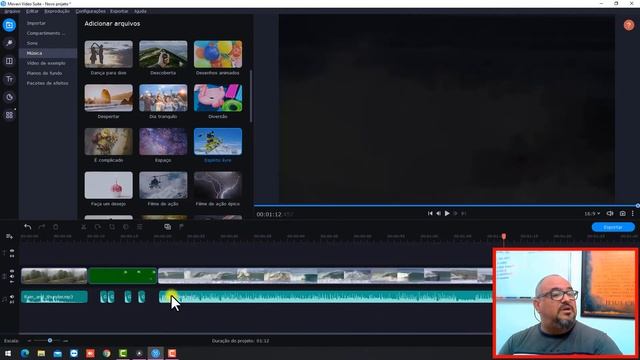Click the music list scrollbar
640x360 pixels.
pyautogui.click(x=251, y=96)
